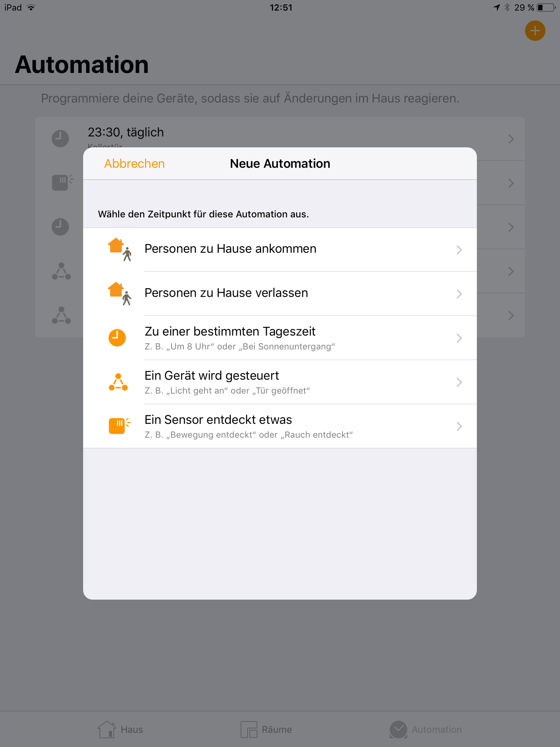Tap the orange clock time-of-day icon
Screen dimensions: 560x747
(117, 338)
